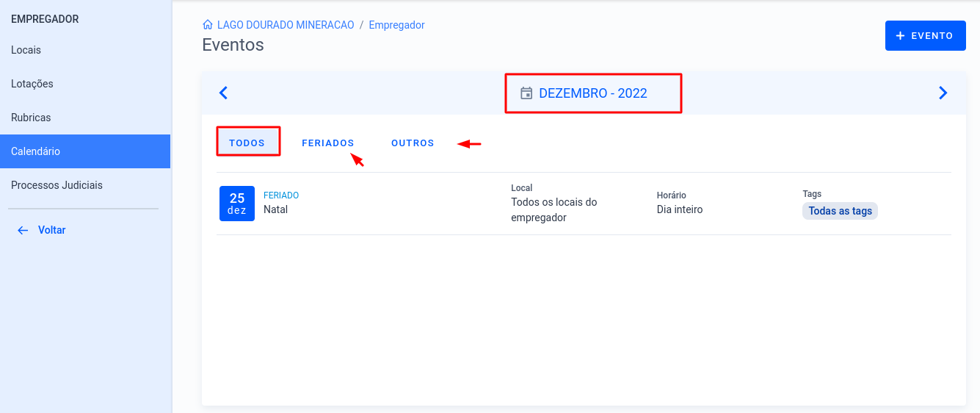Click the FERIADO label above Natal
This screenshot has height=413, width=980.
(x=281, y=195)
